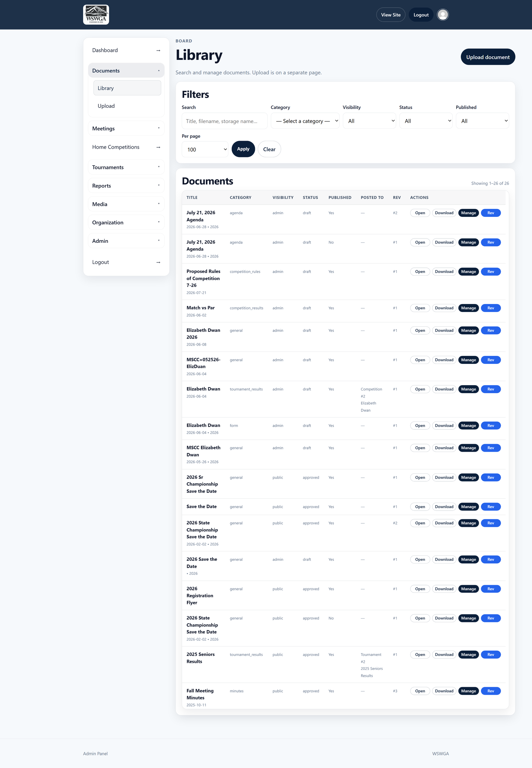This screenshot has width=532, height=768.
Task: Select the Library sidebar item
Action: coord(127,88)
